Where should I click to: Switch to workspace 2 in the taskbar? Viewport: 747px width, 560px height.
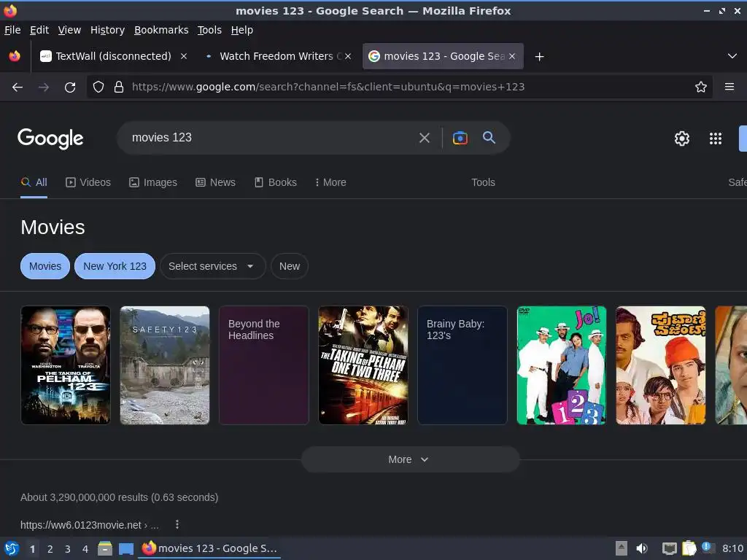pos(50,549)
